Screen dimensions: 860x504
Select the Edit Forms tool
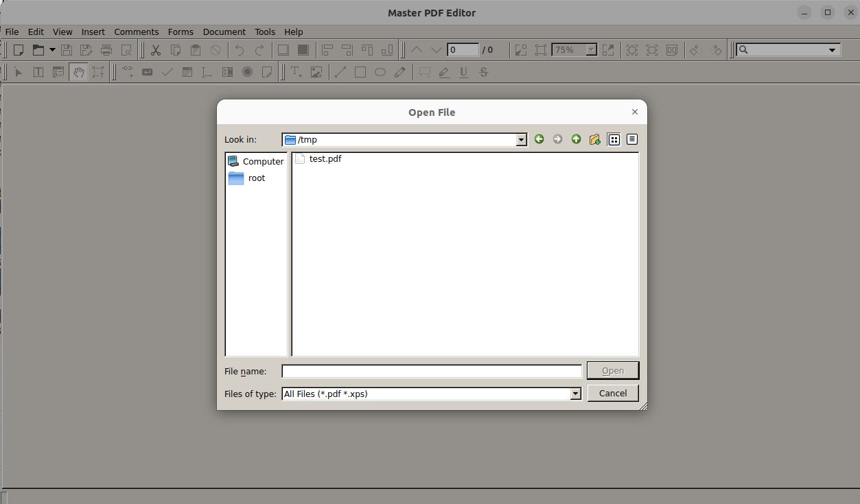tap(58, 72)
